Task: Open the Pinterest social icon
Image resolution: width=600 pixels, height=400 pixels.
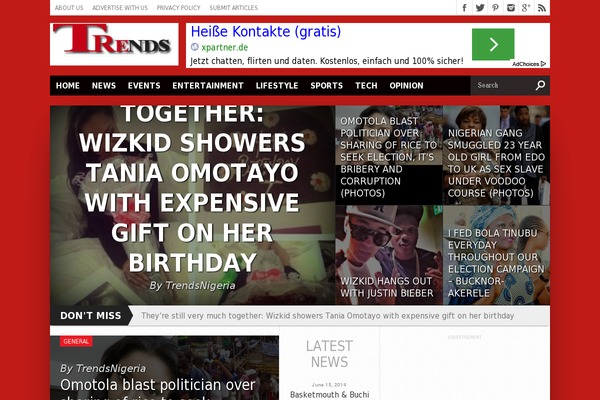Action: 495,8
